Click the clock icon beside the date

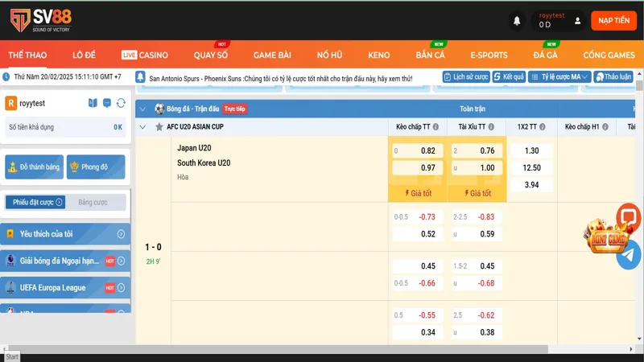(6, 76)
